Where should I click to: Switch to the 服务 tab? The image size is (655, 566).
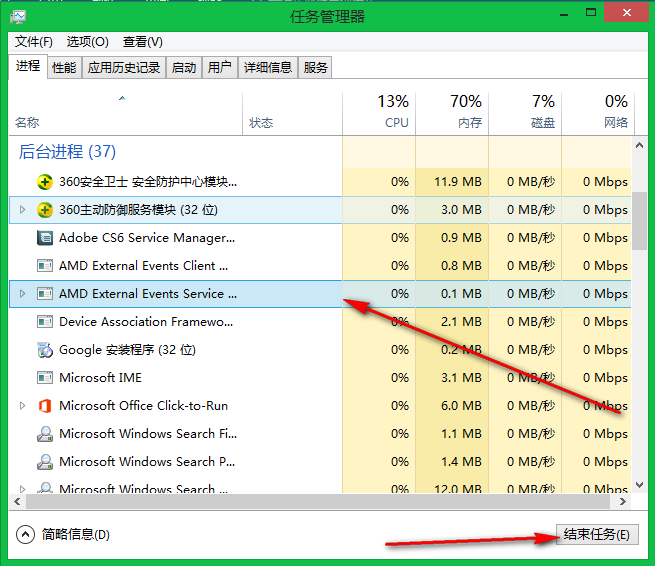pos(315,67)
